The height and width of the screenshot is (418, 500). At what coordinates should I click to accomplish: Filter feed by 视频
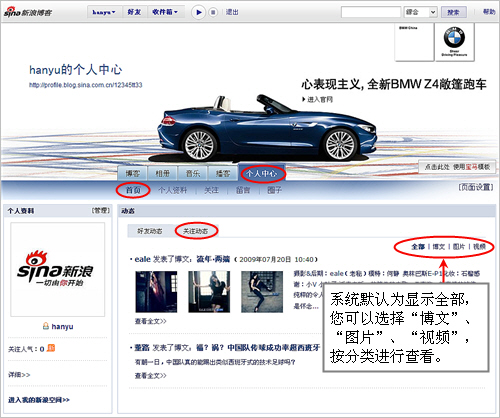[x=479, y=246]
